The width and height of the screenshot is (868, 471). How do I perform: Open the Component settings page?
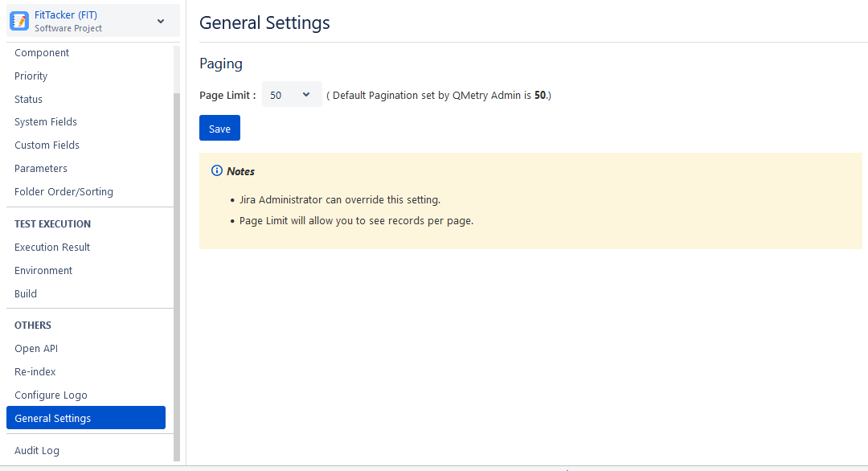tap(42, 52)
